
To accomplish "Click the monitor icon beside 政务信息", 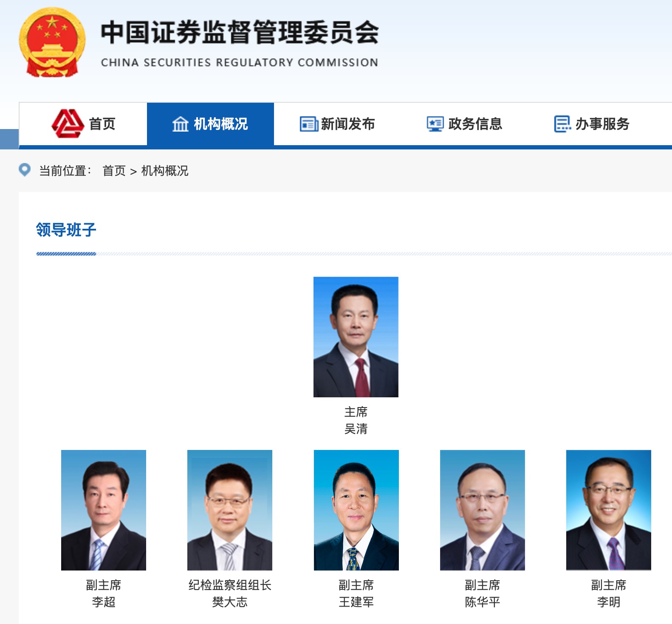I will click(x=435, y=124).
